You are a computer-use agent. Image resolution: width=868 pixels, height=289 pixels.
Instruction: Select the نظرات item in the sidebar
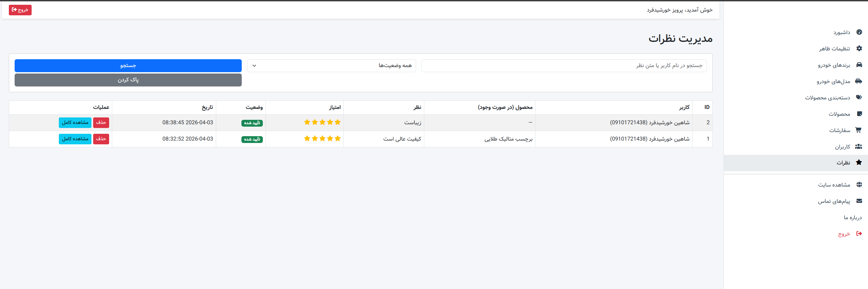pos(796,163)
